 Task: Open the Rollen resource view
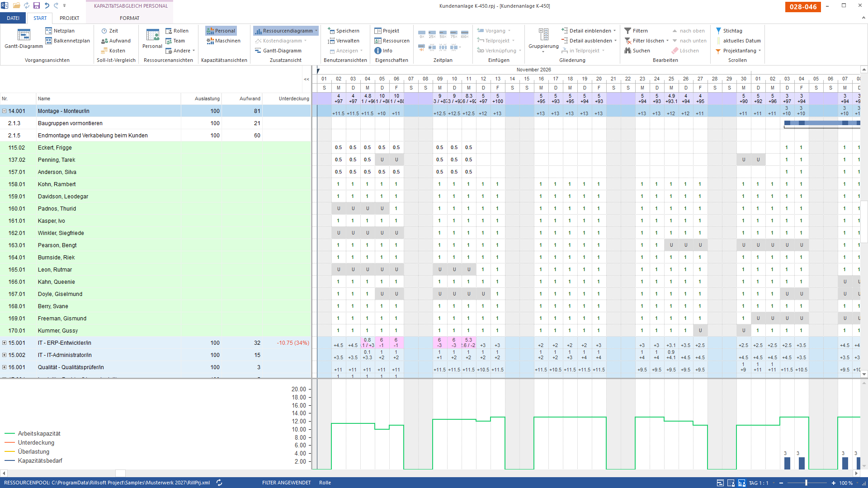[177, 31]
